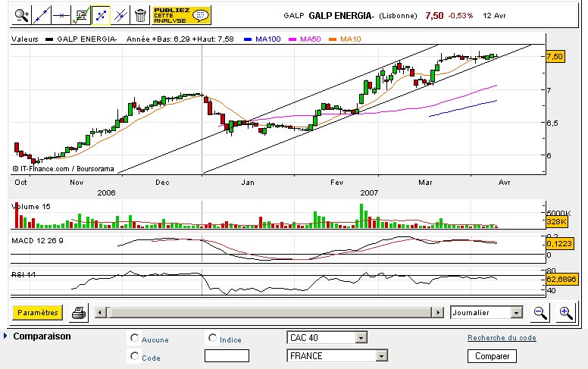Expand the Comparaison section arrow
This screenshot has height=369, width=588.
(x=5, y=336)
